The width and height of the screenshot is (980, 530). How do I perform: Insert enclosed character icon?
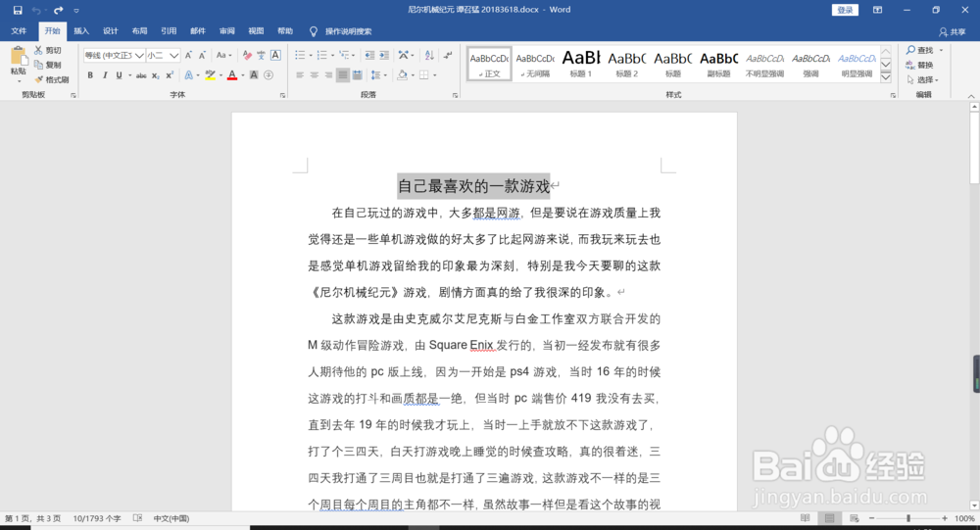tap(269, 75)
